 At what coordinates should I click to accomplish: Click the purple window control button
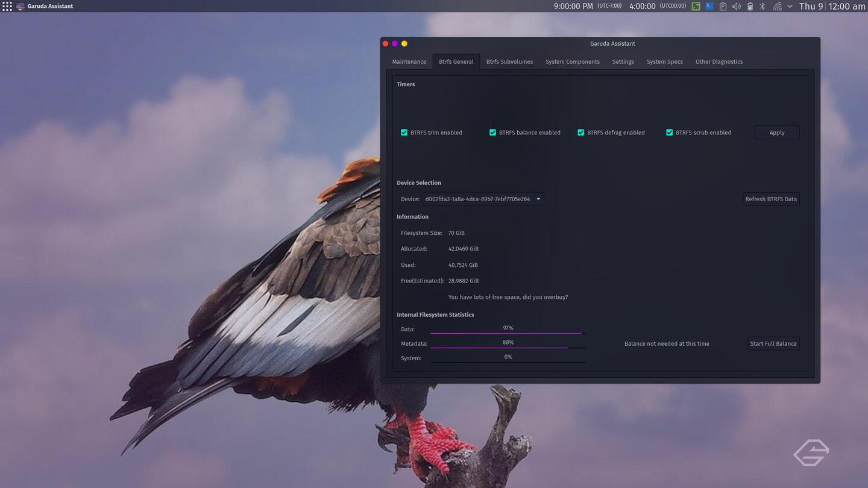[395, 43]
